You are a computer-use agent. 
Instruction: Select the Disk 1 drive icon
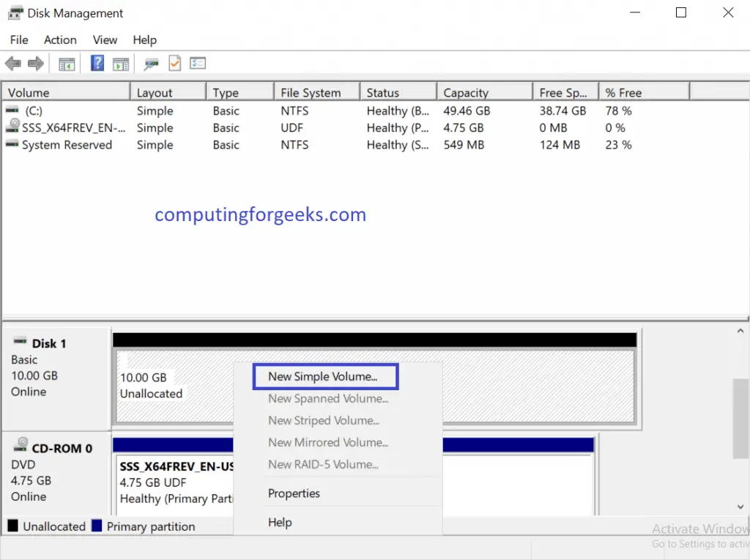pos(20,341)
